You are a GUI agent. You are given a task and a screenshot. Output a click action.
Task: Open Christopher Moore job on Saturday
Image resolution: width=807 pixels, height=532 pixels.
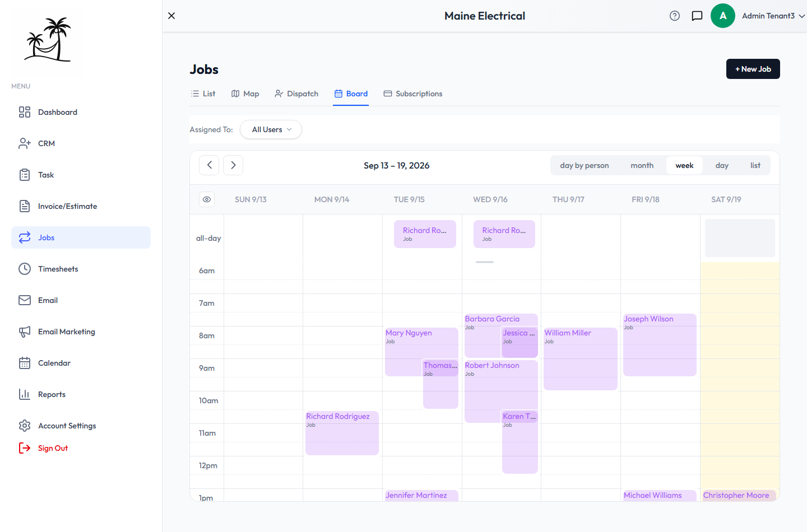click(740, 496)
